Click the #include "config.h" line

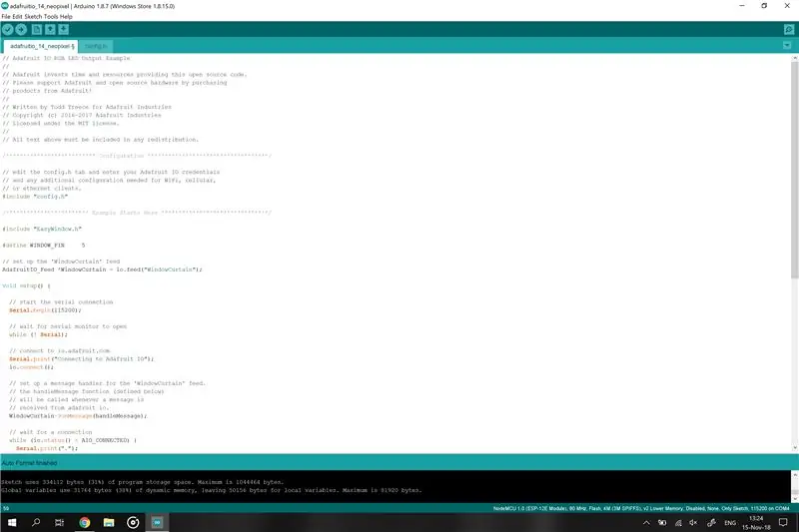coord(35,197)
